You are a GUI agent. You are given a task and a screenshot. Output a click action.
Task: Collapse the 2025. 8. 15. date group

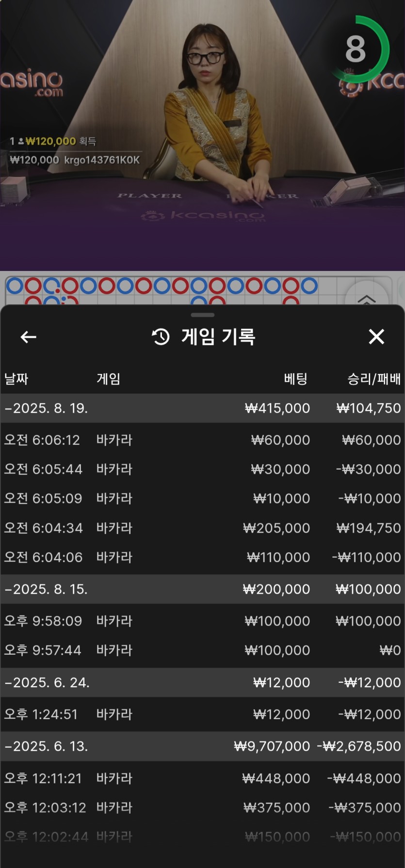pos(47,589)
